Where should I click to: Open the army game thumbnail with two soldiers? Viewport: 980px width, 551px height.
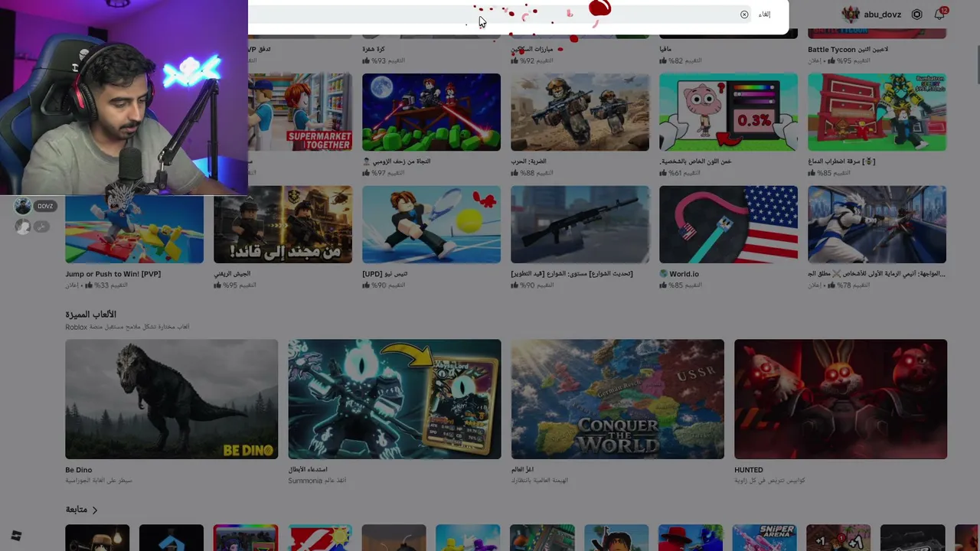(x=283, y=224)
